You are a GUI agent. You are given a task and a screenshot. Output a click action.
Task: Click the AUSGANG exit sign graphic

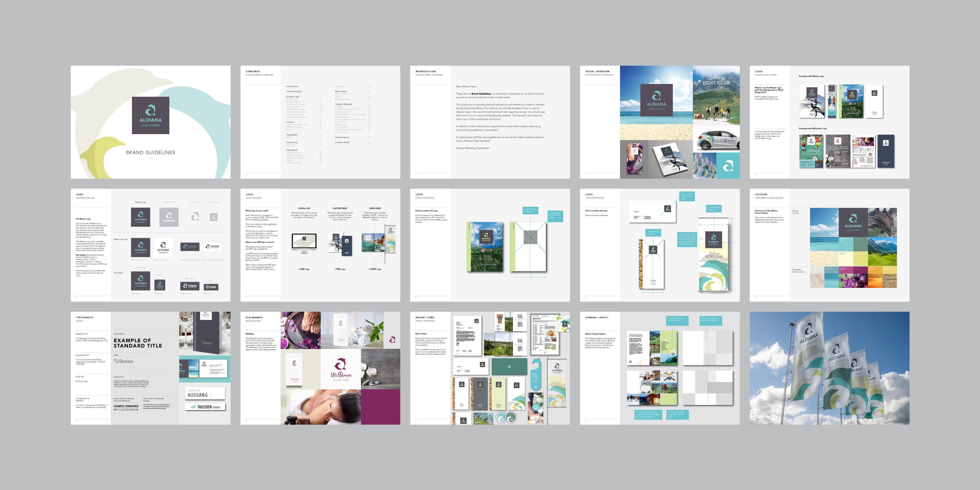[x=205, y=393]
